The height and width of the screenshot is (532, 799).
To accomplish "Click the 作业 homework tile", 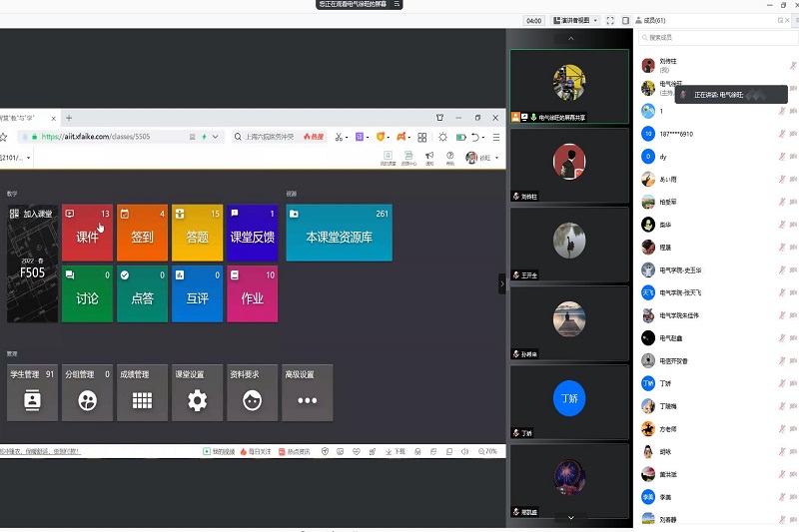I will point(252,293).
